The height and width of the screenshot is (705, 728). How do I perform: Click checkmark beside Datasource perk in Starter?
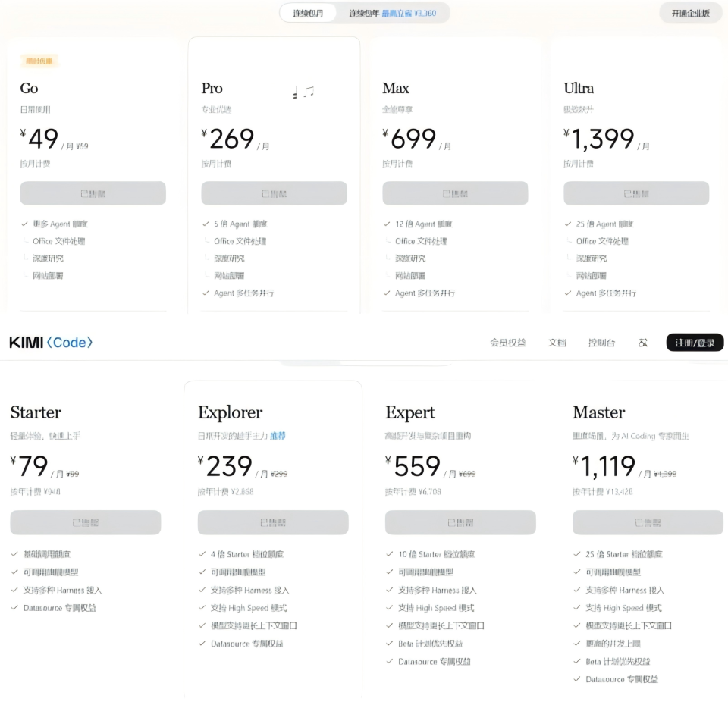point(14,607)
